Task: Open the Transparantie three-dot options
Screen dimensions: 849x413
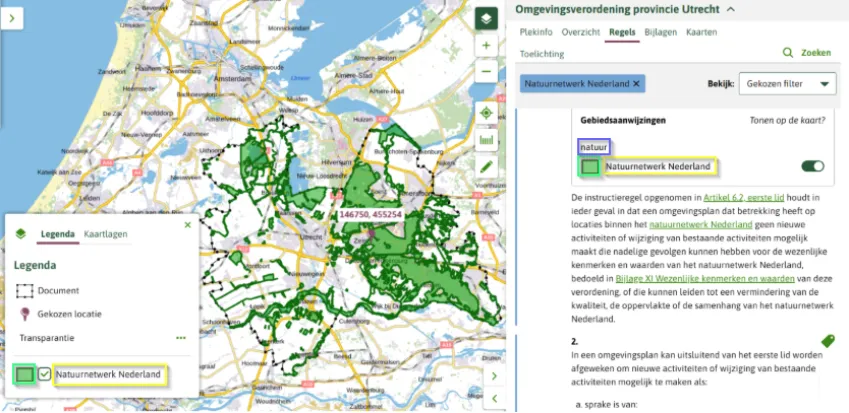Action: click(181, 338)
